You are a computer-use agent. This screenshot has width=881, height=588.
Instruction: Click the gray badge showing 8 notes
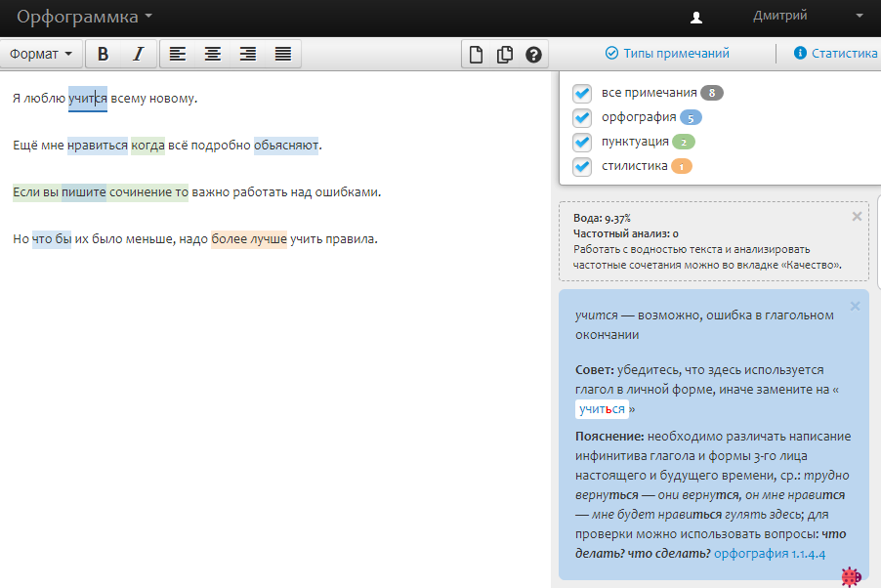click(x=712, y=94)
